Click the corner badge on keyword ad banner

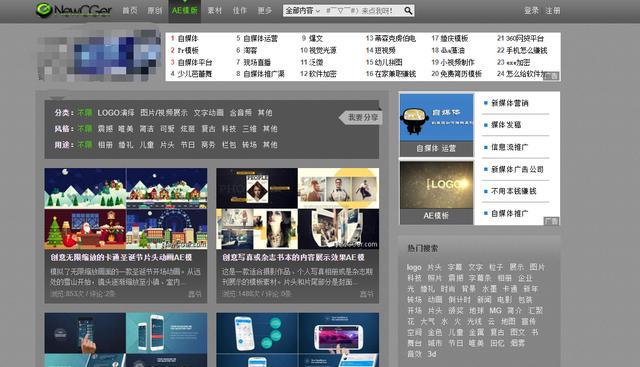coord(551,76)
